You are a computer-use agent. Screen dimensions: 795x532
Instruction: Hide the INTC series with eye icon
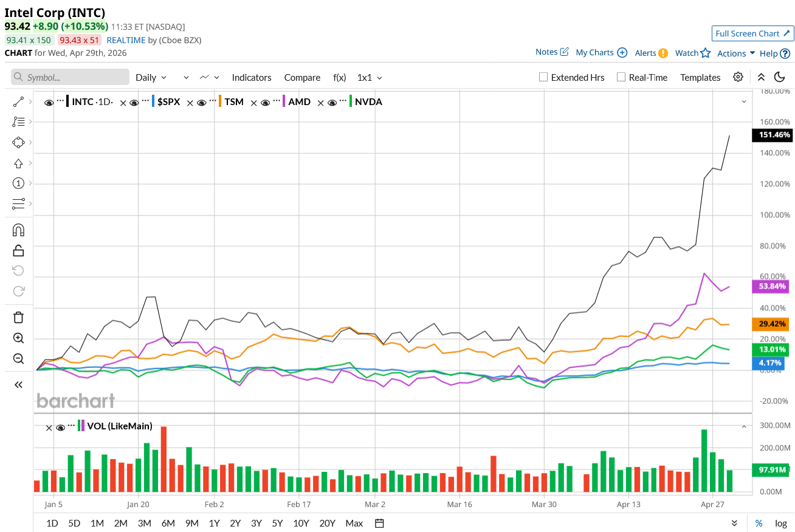click(49, 103)
